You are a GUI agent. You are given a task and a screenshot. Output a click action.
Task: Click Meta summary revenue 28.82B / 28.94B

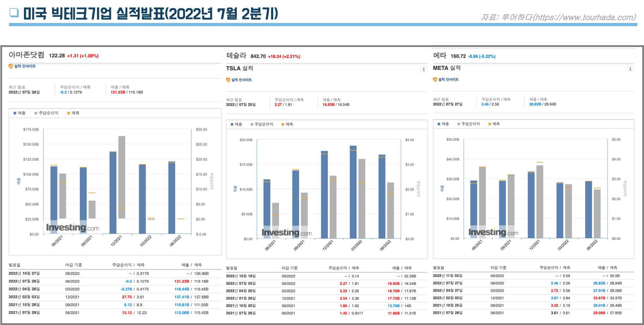pos(543,104)
